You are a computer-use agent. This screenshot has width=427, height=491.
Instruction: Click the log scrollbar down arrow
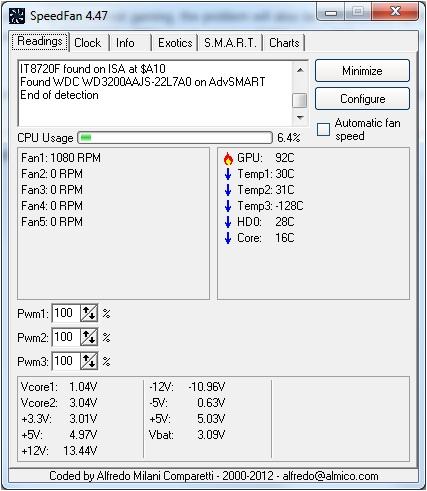pos(300,117)
